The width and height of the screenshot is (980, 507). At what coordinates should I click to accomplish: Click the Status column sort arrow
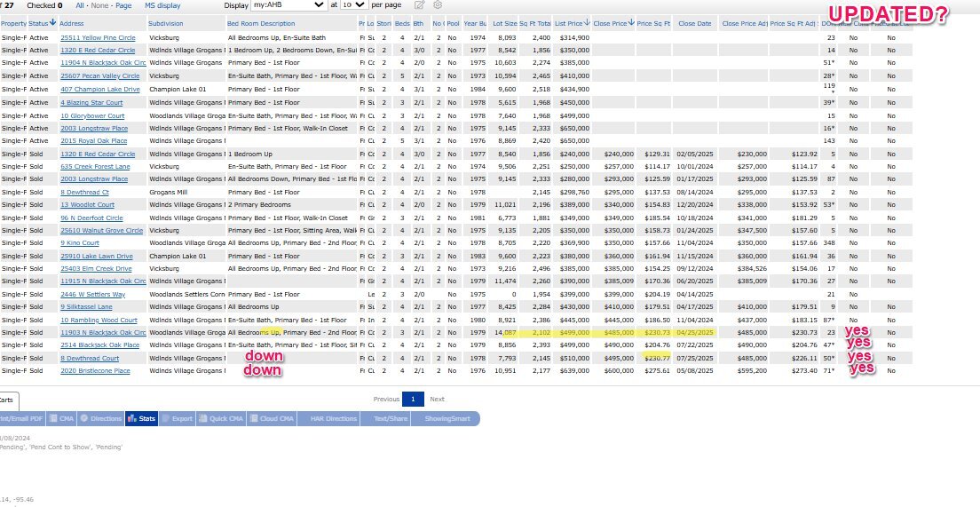click(x=52, y=23)
